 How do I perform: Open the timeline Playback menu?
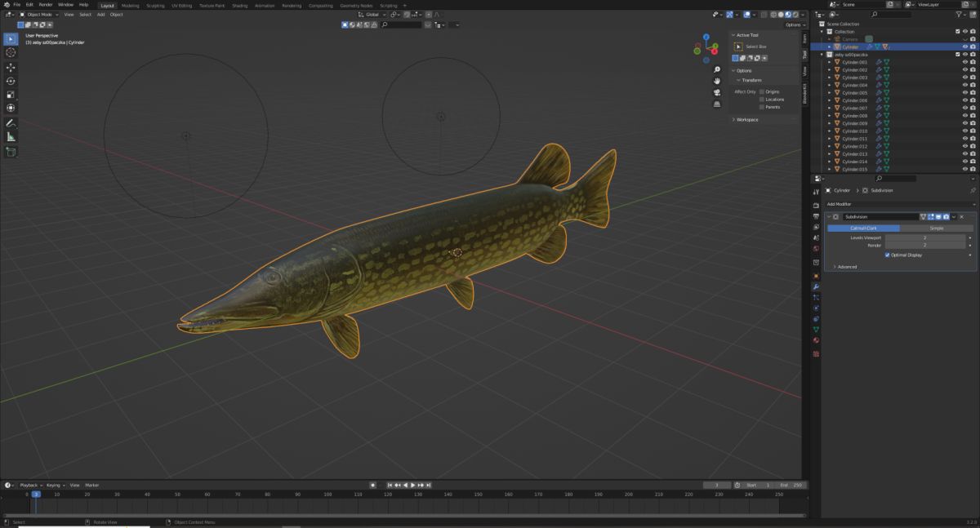[30, 485]
